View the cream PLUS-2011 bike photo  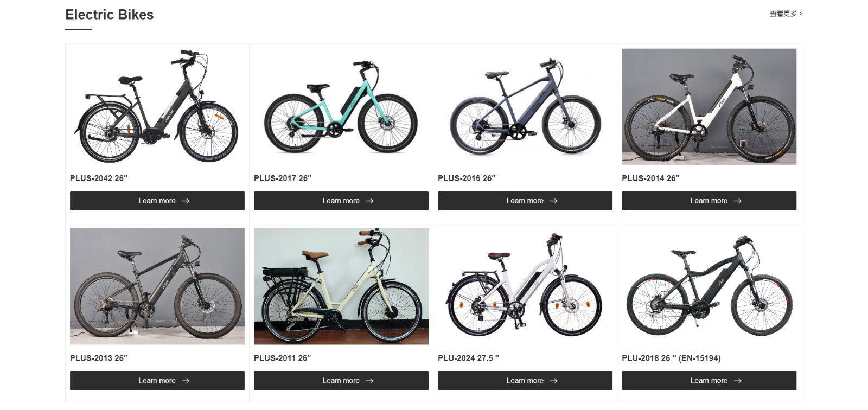tap(341, 286)
